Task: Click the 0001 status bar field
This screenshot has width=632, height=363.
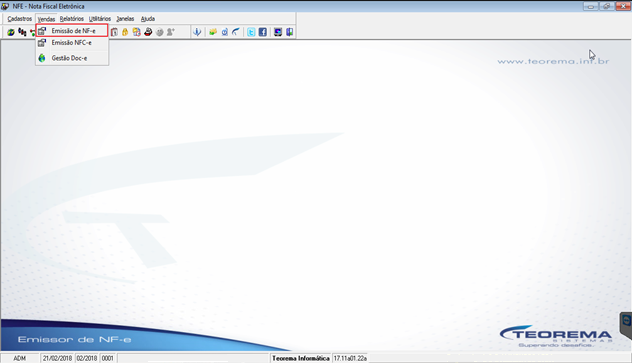Action: 108,358
